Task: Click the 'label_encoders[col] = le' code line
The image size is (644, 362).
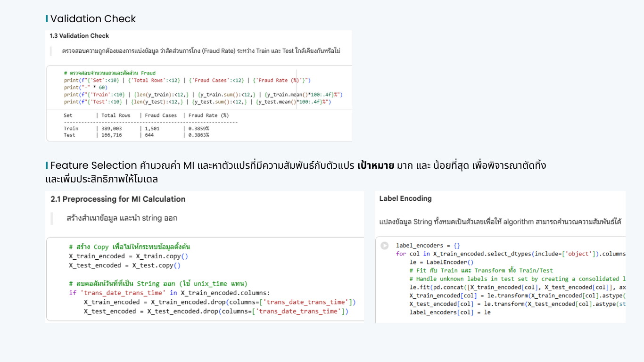Action: click(450, 312)
